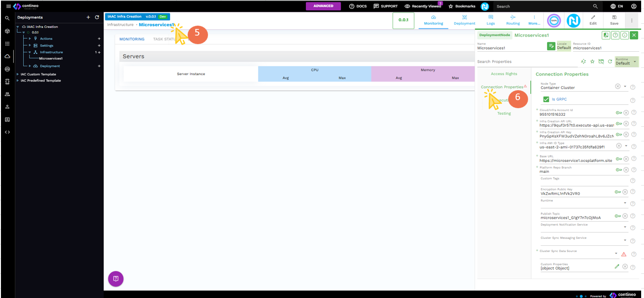
Task: Click the Edit pencil icon
Action: 593,17
